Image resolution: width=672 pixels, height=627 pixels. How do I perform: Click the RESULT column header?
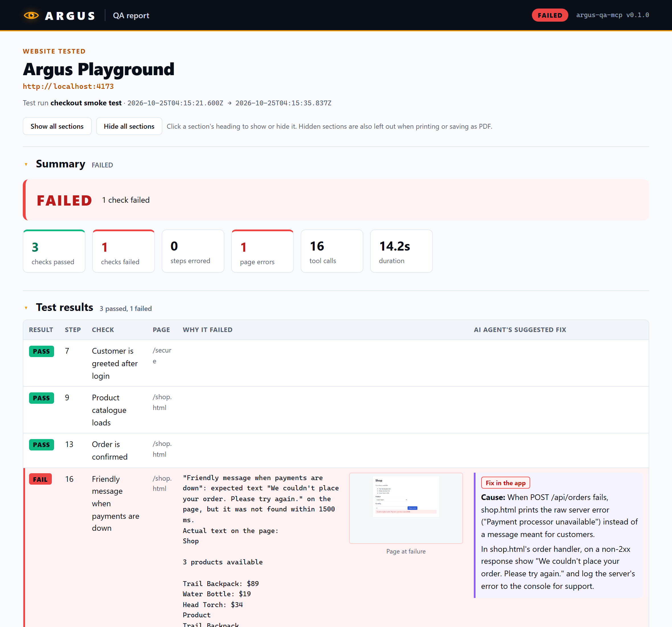pyautogui.click(x=41, y=329)
